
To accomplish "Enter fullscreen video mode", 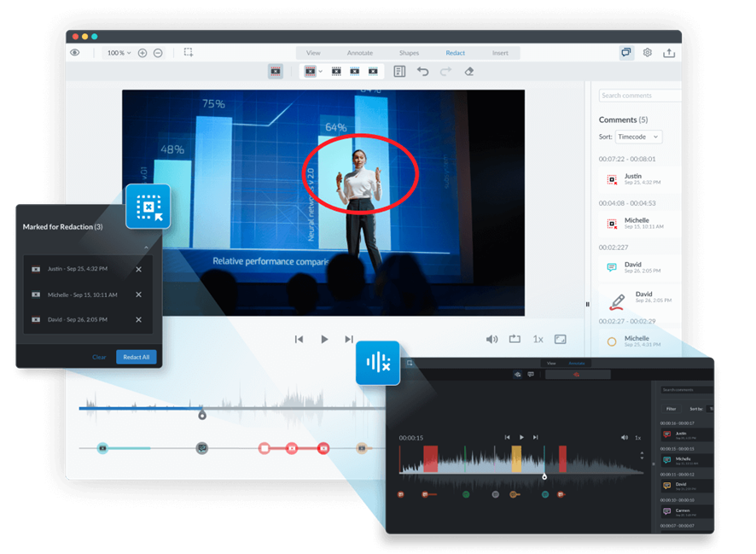I will [x=561, y=340].
